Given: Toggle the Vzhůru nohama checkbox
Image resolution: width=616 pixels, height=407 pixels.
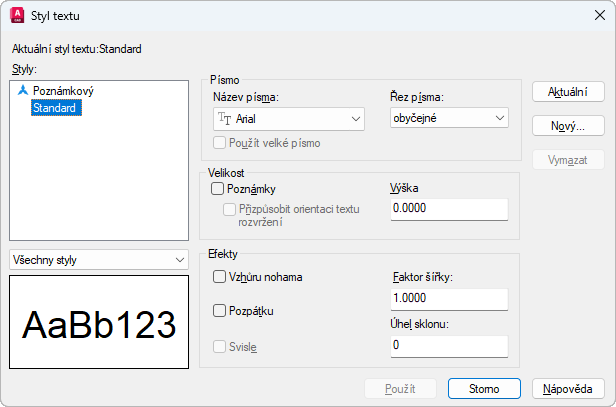Looking at the screenshot, I should [220, 276].
